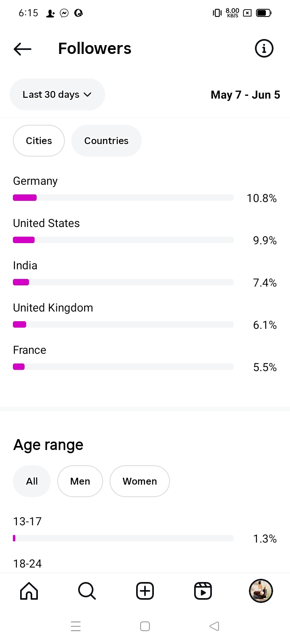Tap Android back navigation triangle
The height and width of the screenshot is (644, 290).
pos(214,626)
